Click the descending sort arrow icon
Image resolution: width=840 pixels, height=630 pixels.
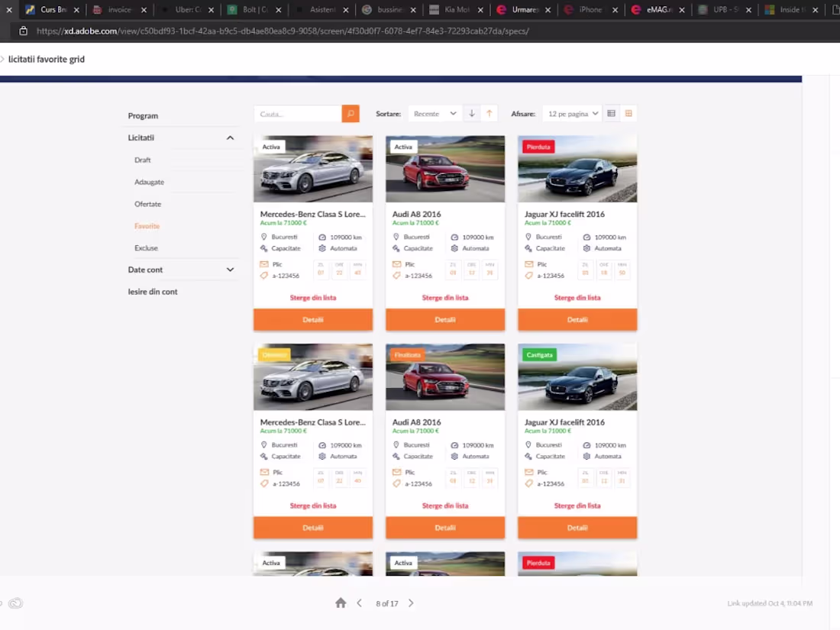[x=472, y=113]
